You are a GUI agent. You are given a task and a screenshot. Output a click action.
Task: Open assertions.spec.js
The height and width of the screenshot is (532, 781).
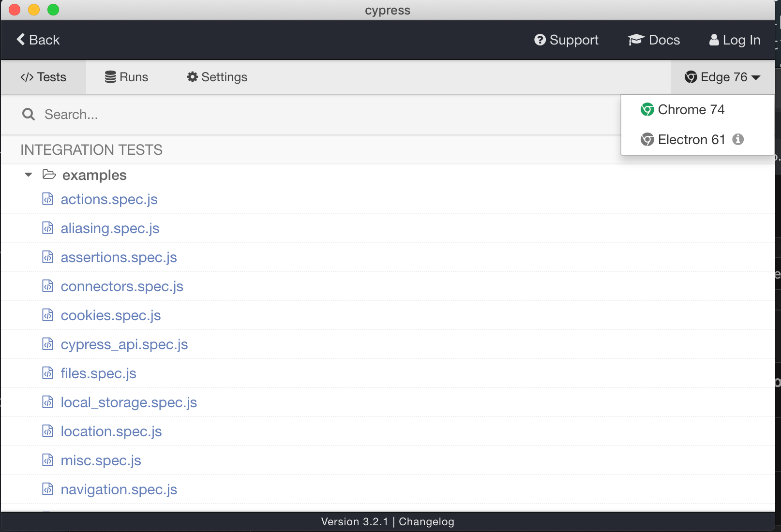(119, 257)
